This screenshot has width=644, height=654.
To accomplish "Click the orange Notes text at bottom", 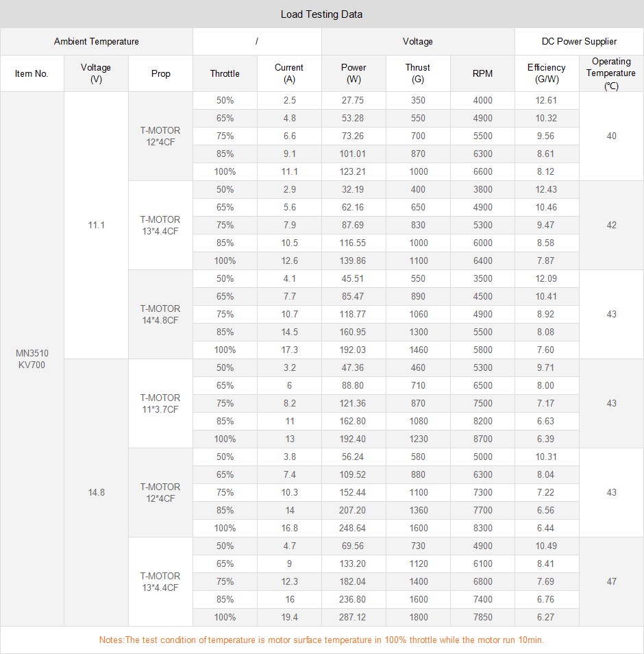I will [x=321, y=640].
